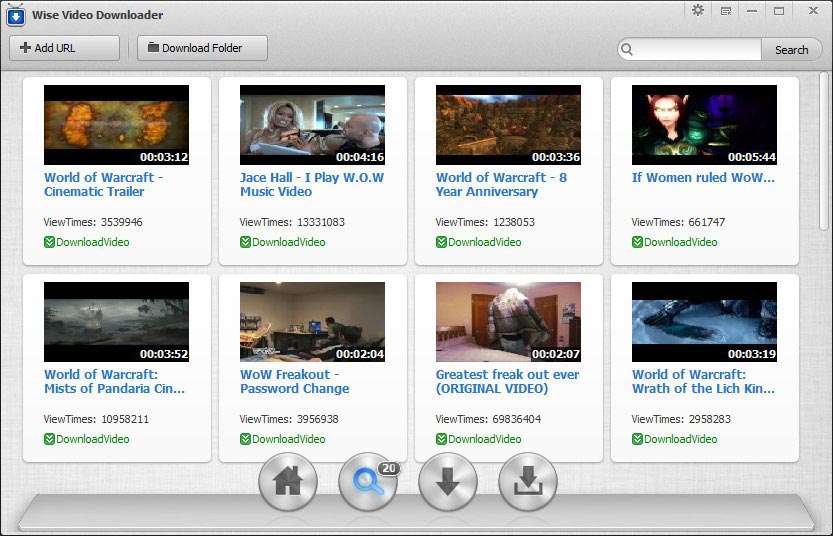
Task: Open the downloaded files tray icon
Action: click(527, 482)
